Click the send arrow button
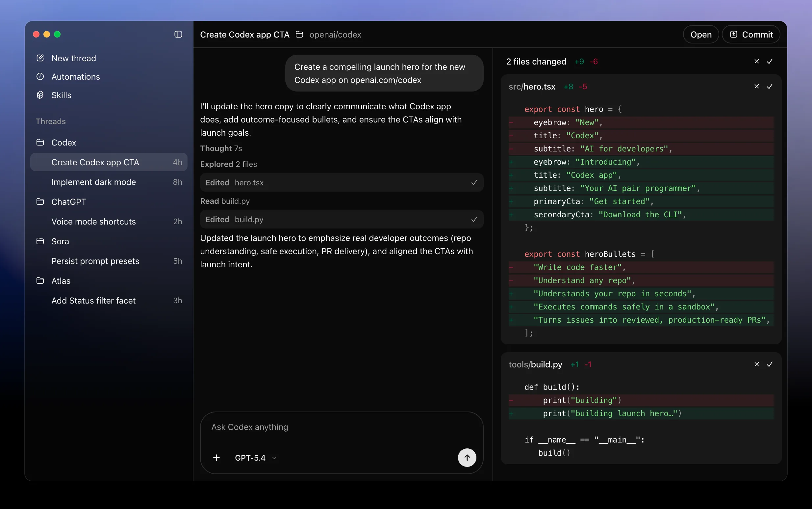This screenshot has height=509, width=812. tap(467, 458)
